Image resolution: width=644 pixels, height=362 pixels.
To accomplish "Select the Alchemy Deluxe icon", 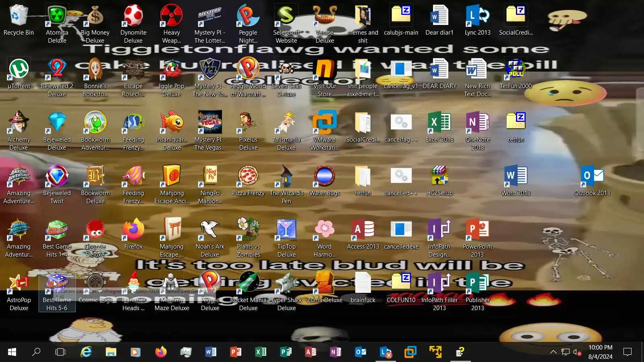I will click(19, 131).
